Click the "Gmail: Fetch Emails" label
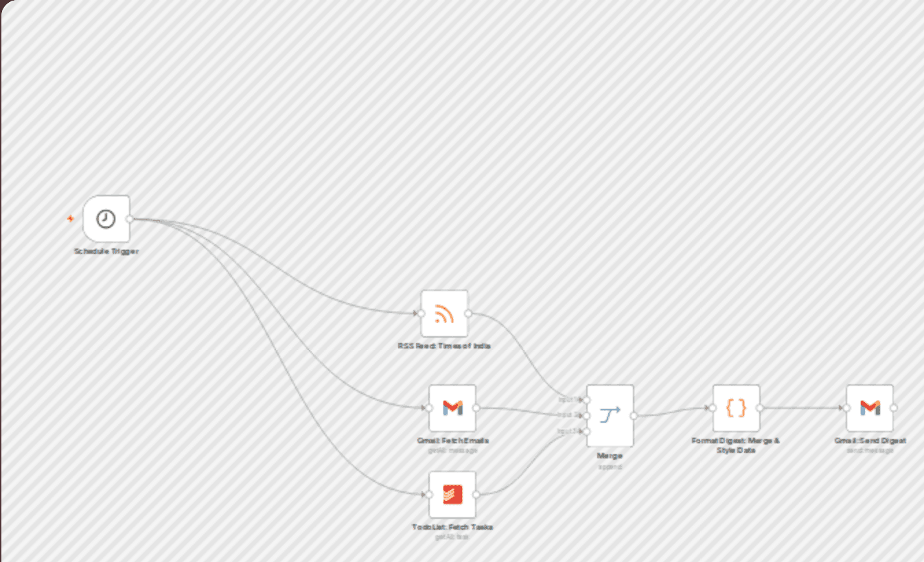 pyautogui.click(x=452, y=441)
